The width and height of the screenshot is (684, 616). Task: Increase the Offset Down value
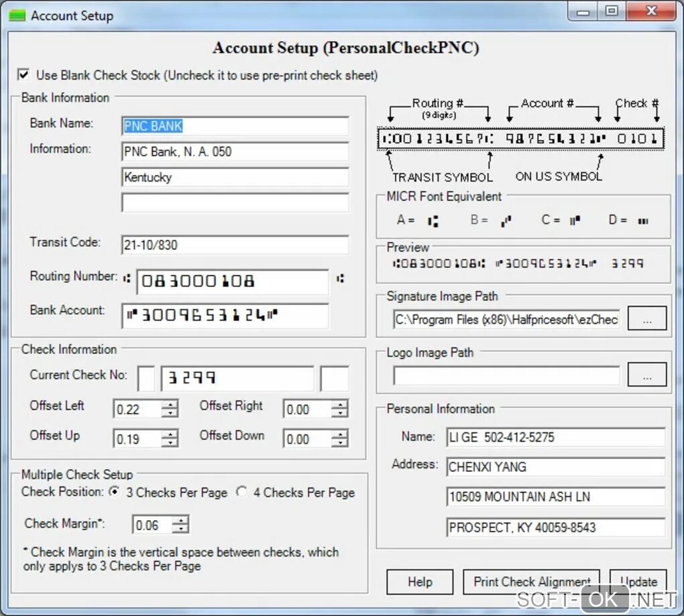coord(339,434)
